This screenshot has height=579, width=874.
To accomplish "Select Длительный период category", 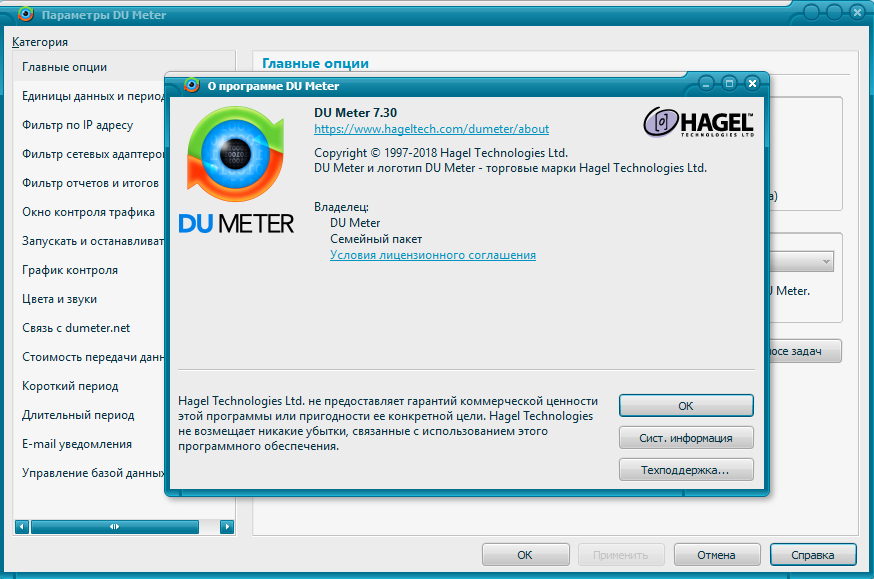I will [89, 415].
